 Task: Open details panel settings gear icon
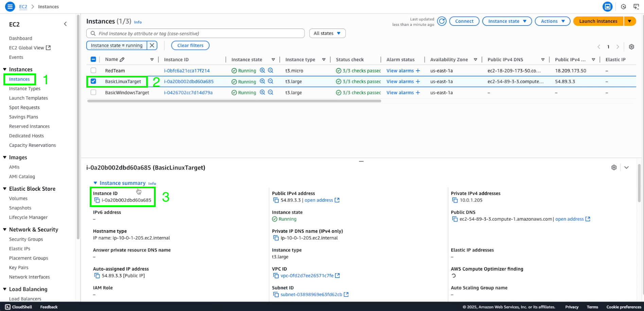(614, 168)
